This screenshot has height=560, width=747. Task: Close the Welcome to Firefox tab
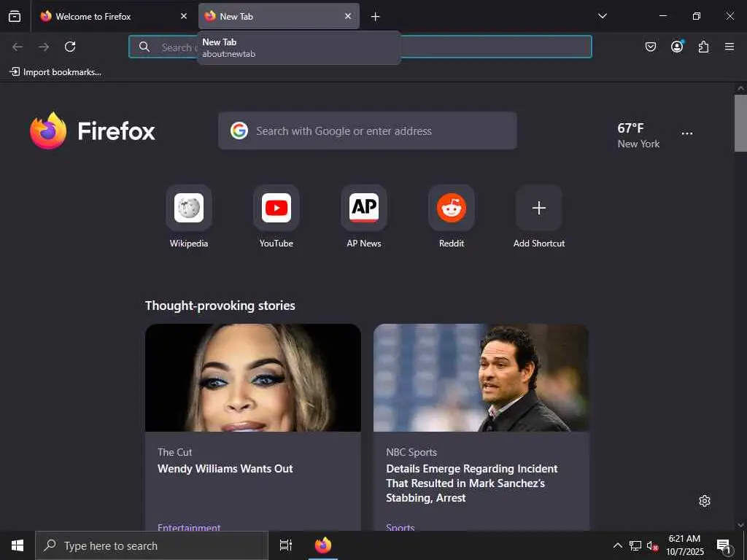tap(184, 16)
